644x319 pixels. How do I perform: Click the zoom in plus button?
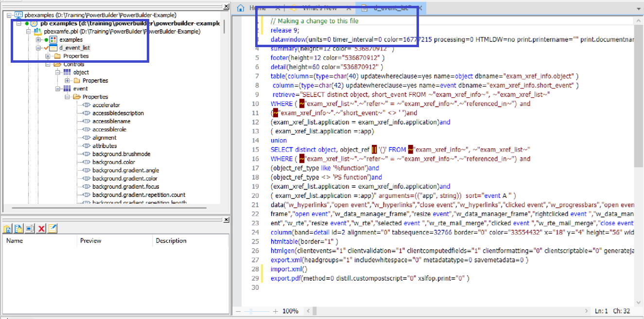[276, 311]
